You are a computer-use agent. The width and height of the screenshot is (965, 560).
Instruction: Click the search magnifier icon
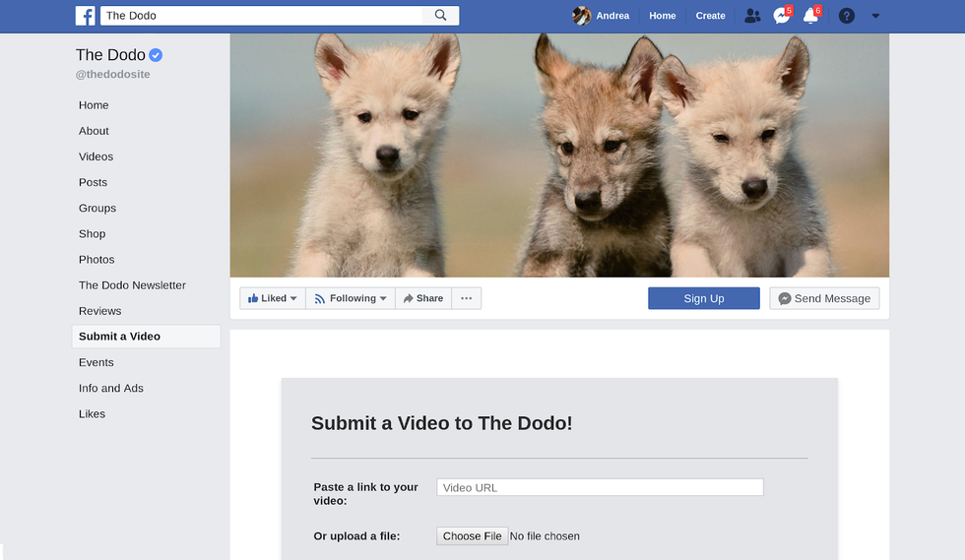(x=440, y=16)
